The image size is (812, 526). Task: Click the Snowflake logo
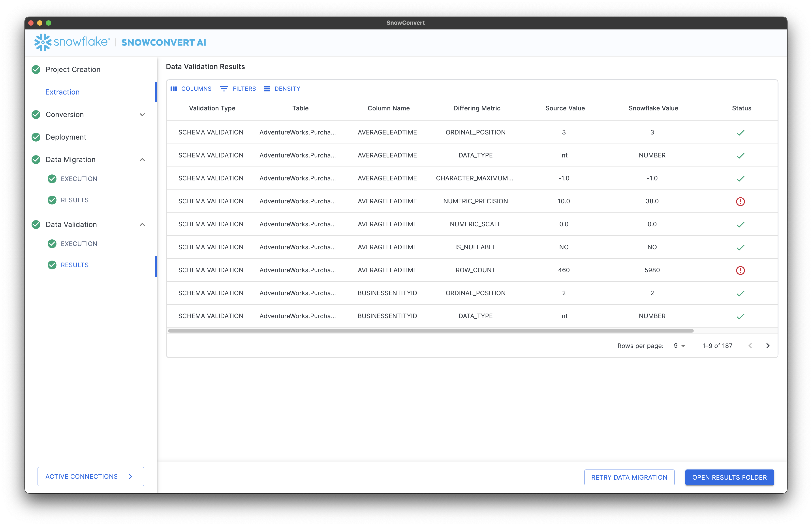pyautogui.click(x=43, y=42)
